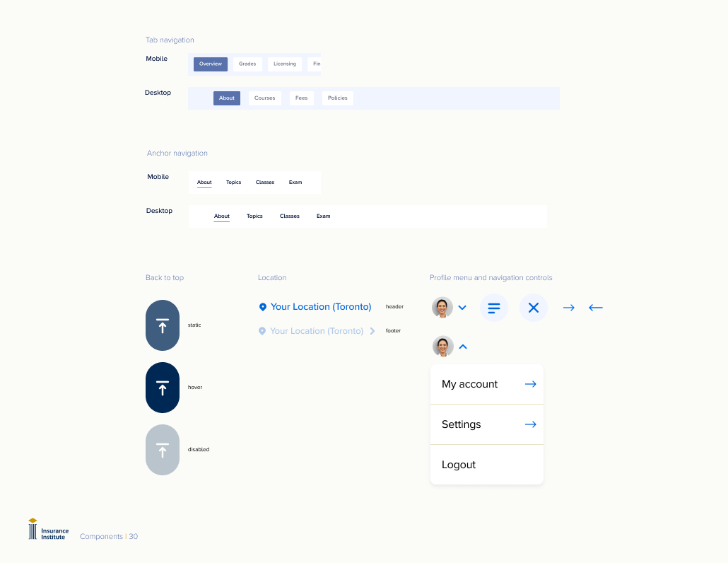Screen dimensions: 728x563
Task: Click the profile avatar above the open menu
Action: pos(443,347)
